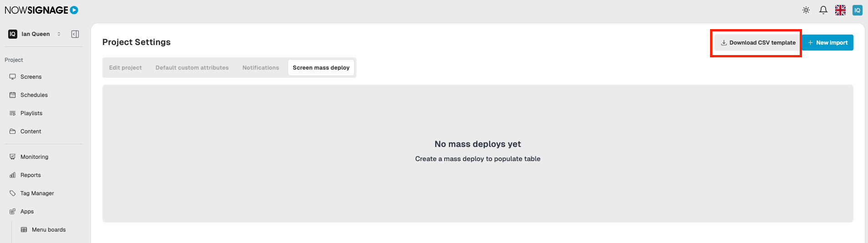The height and width of the screenshot is (243, 868).
Task: Click the New import button
Action: coord(827,43)
